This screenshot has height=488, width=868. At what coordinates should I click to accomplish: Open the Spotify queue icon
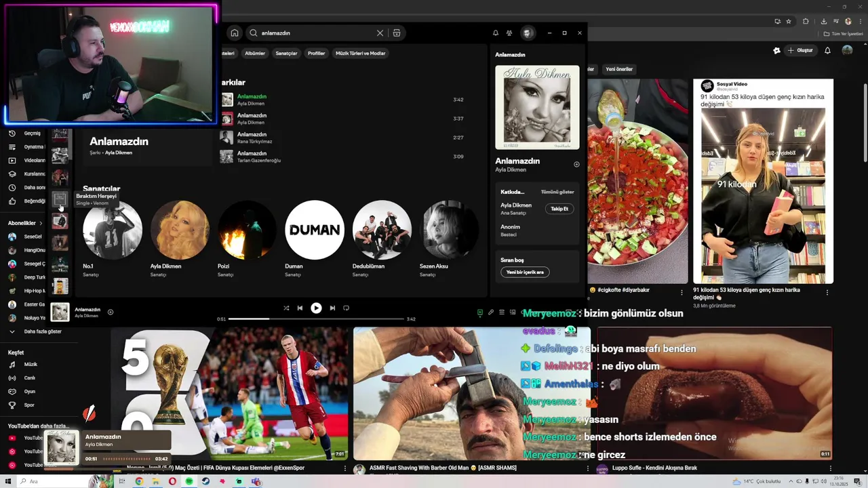point(502,312)
